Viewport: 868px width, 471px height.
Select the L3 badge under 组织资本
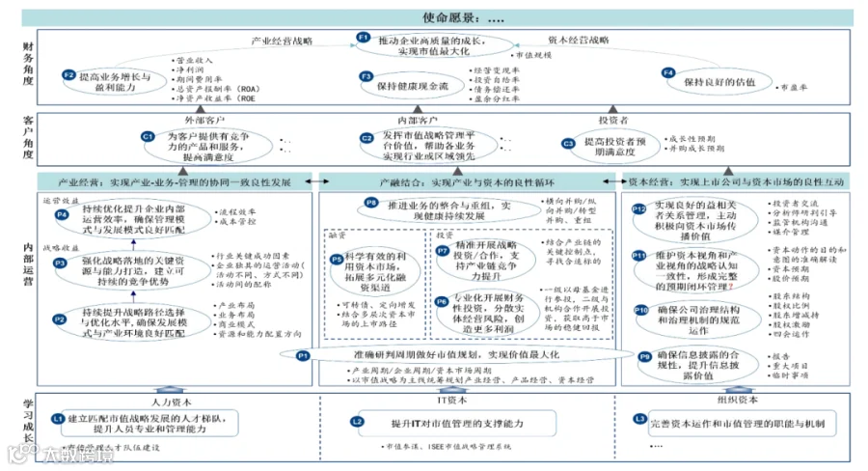[x=640, y=419]
